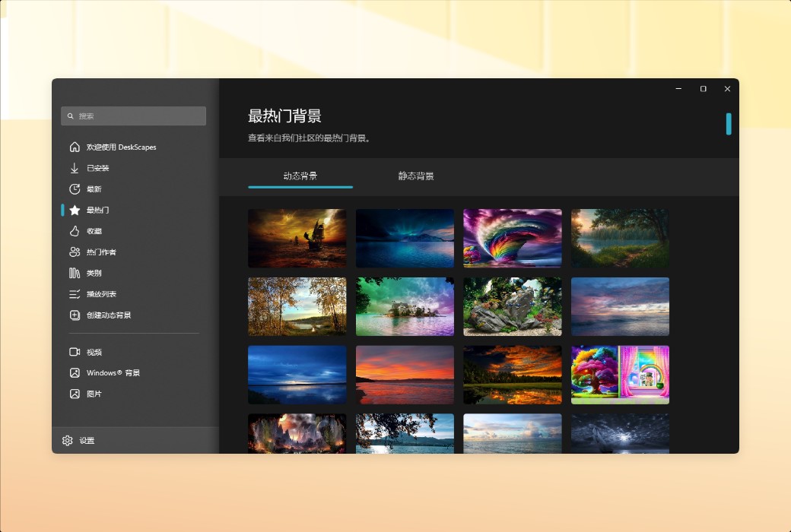
Task: Click the 搜索 search box
Action: (x=133, y=116)
